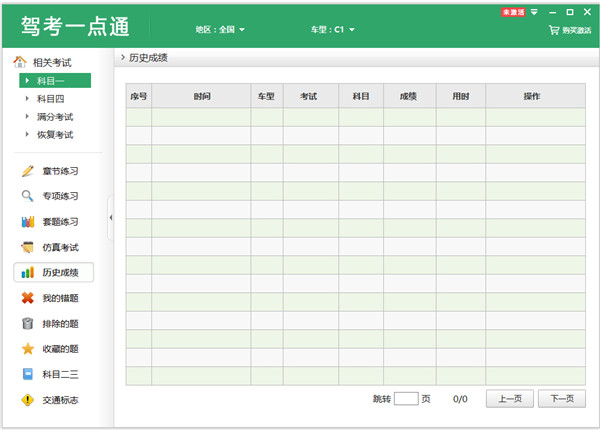This screenshot has width=600, height=430.
Task: Open 仿真考试 folder icon
Action: tap(28, 247)
